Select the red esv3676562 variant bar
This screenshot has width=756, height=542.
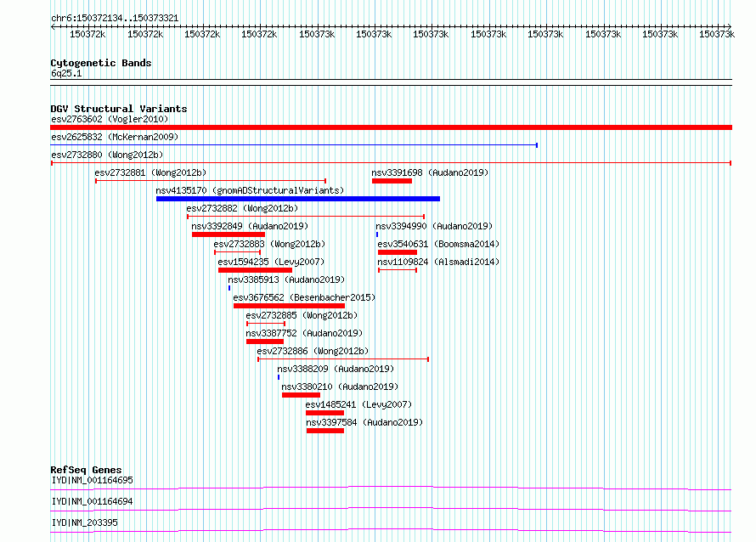pyautogui.click(x=289, y=306)
